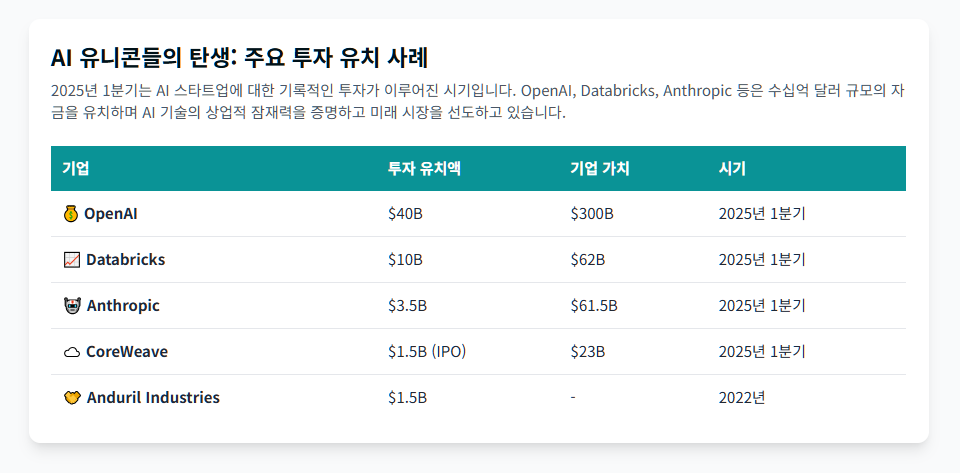
Task: Click the $300B valuation cell
Action: pos(592,214)
